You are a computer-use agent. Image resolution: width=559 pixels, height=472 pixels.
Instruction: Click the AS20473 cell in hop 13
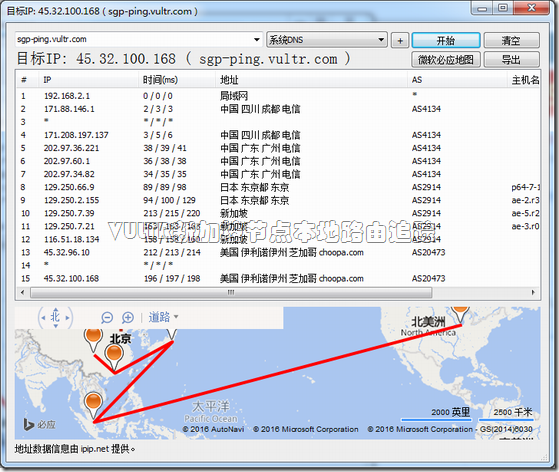(x=429, y=252)
